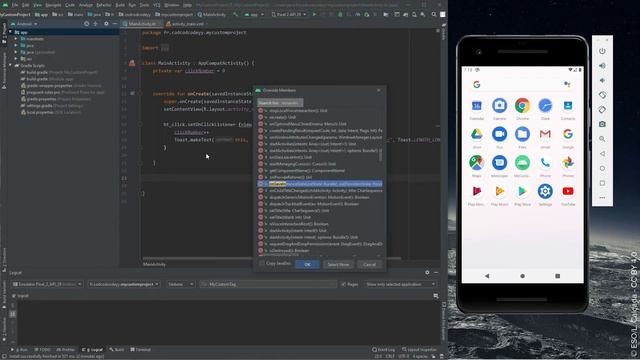
Task: Switch to the activity_main.xml editor tab
Action: 187,24
